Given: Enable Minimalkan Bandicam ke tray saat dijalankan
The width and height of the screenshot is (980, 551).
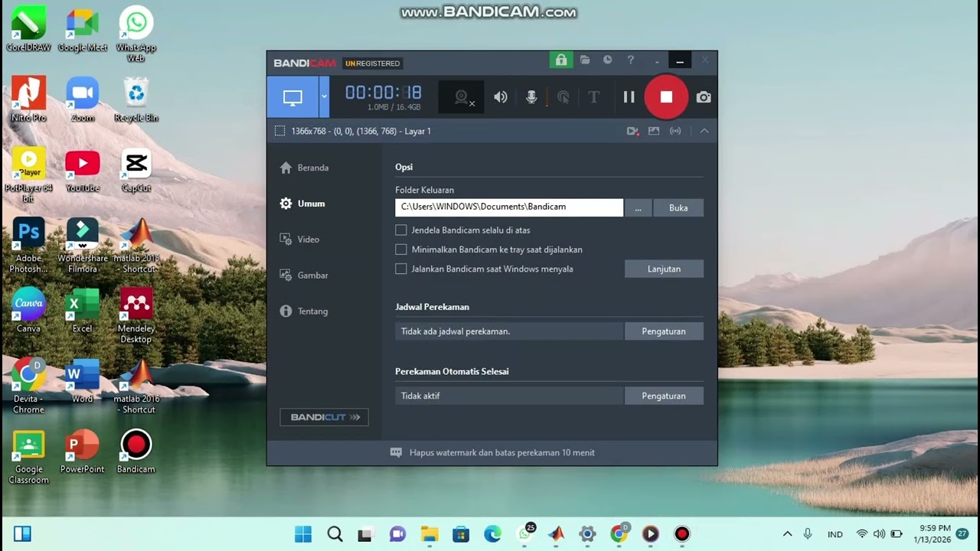Looking at the screenshot, I should point(401,249).
